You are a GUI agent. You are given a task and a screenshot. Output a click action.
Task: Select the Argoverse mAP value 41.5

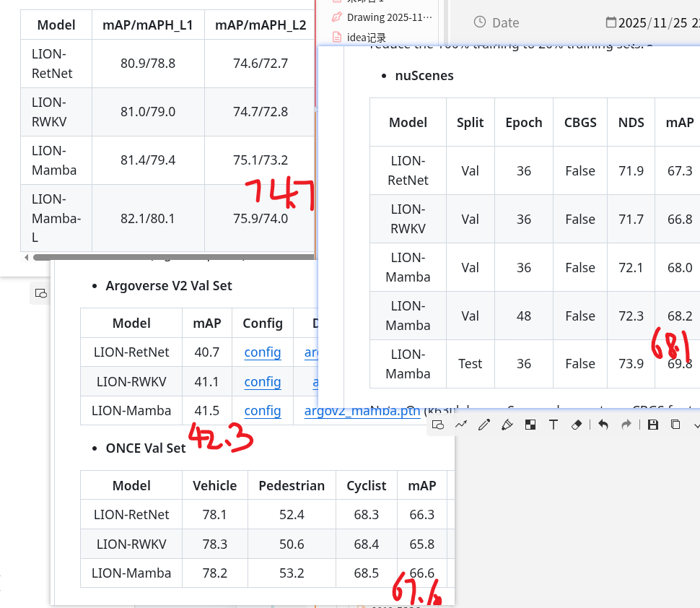tap(206, 411)
